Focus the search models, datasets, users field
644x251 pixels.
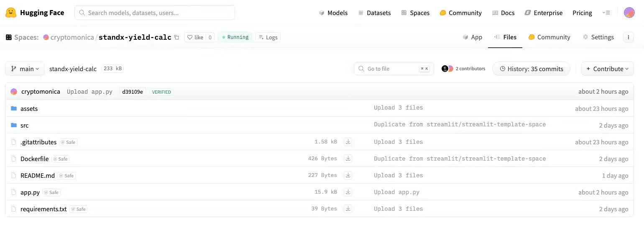pyautogui.click(x=155, y=13)
